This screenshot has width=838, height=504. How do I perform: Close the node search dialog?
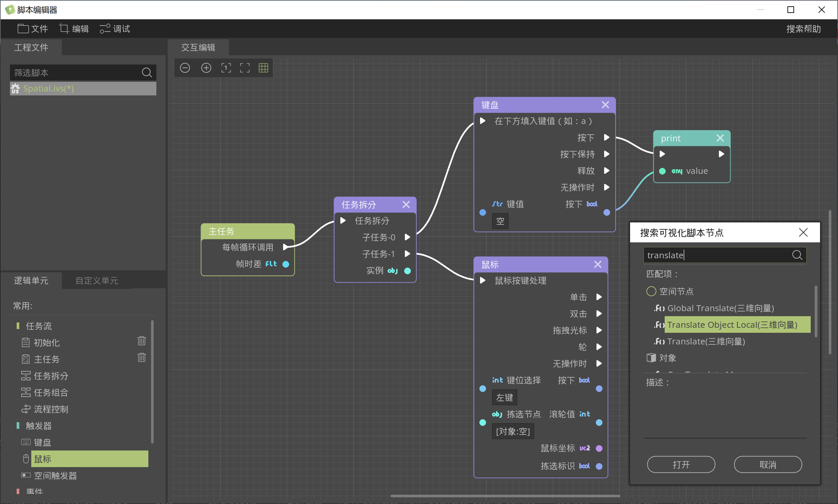click(803, 232)
